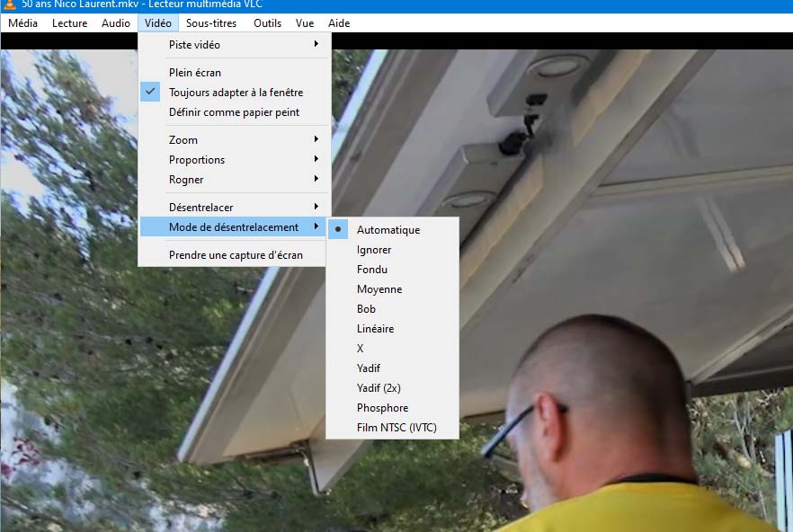Select Plein écran in Vidéo menu
This screenshot has width=793, height=532.
(x=235, y=72)
